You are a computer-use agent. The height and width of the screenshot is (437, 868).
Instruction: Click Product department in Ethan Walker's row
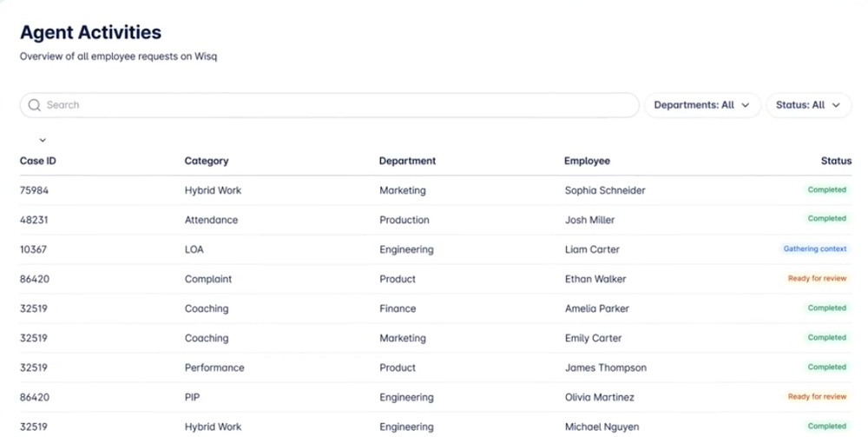pyautogui.click(x=398, y=279)
